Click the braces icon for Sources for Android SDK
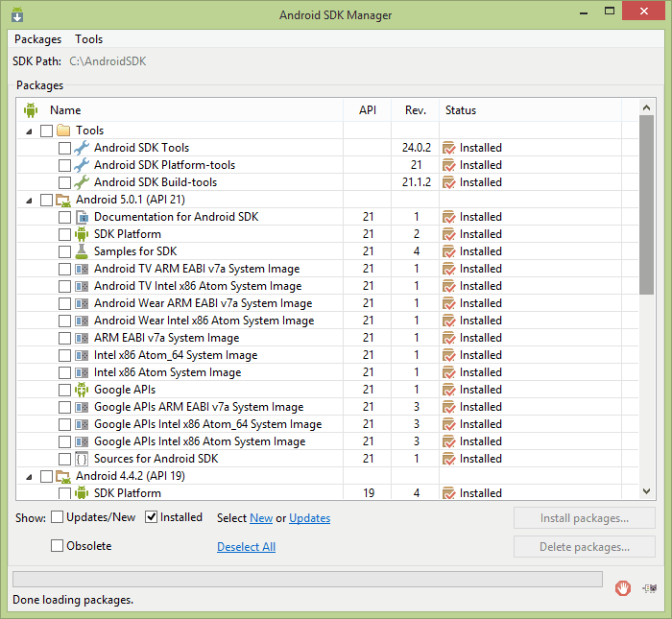Viewport: 672px width, 619px height. point(82,459)
